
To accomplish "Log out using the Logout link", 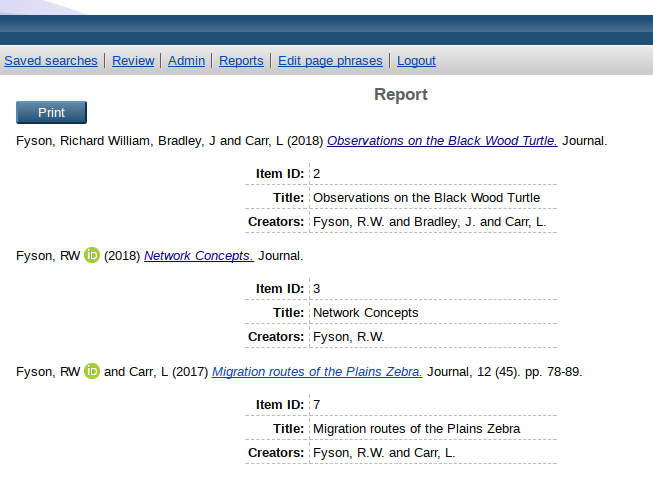I will pos(416,61).
